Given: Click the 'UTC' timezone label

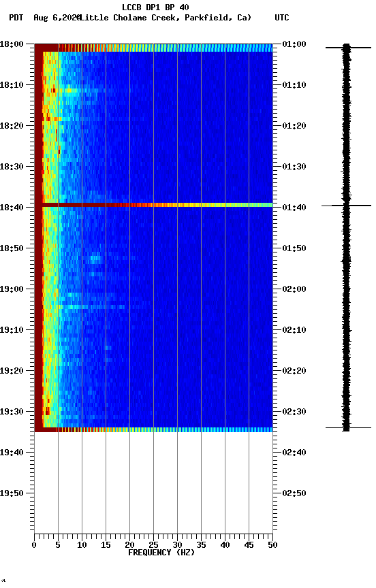Looking at the screenshot, I should 282,18.
